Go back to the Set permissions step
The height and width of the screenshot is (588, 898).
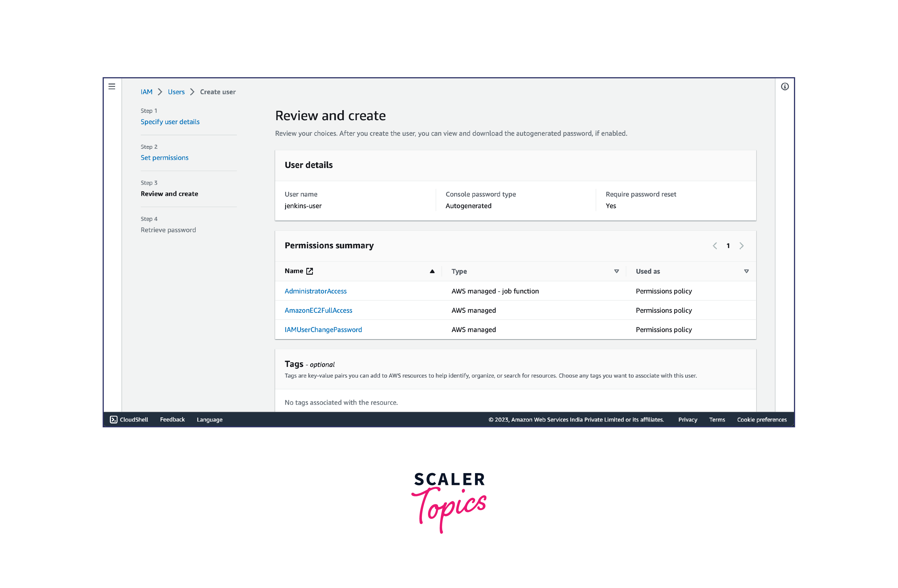pos(164,157)
